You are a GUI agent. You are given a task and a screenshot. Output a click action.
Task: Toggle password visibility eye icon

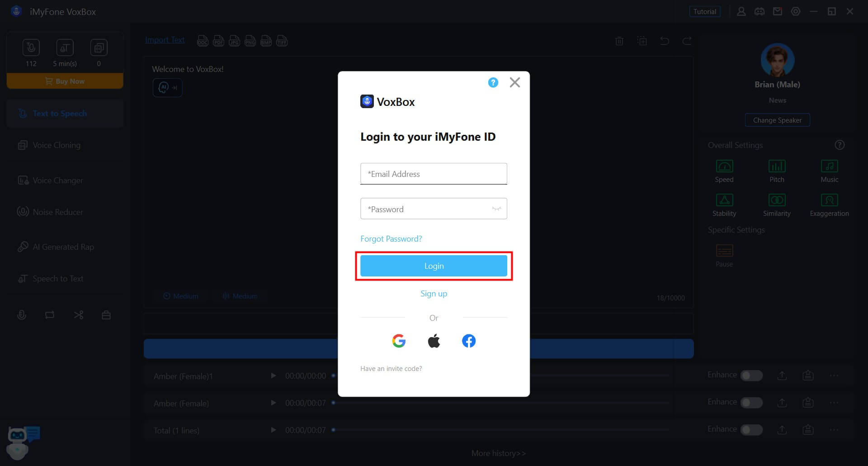pyautogui.click(x=496, y=209)
